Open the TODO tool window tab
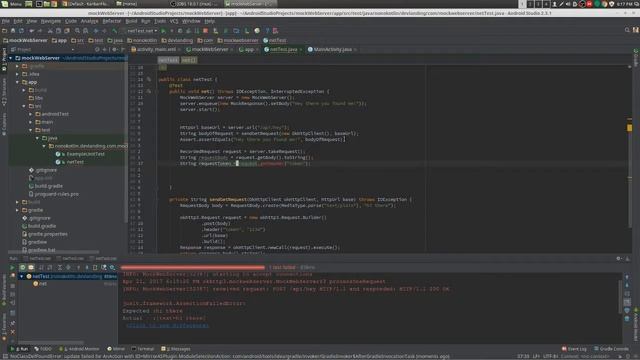This screenshot has height=360, width=640. click(x=43, y=349)
